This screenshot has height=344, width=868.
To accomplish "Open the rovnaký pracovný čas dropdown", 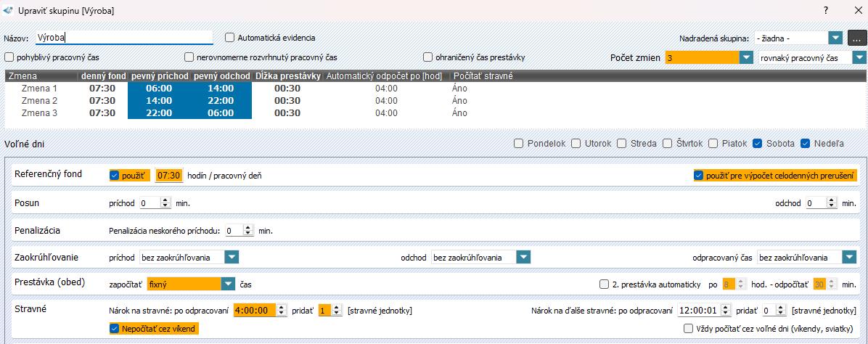I will (x=859, y=57).
